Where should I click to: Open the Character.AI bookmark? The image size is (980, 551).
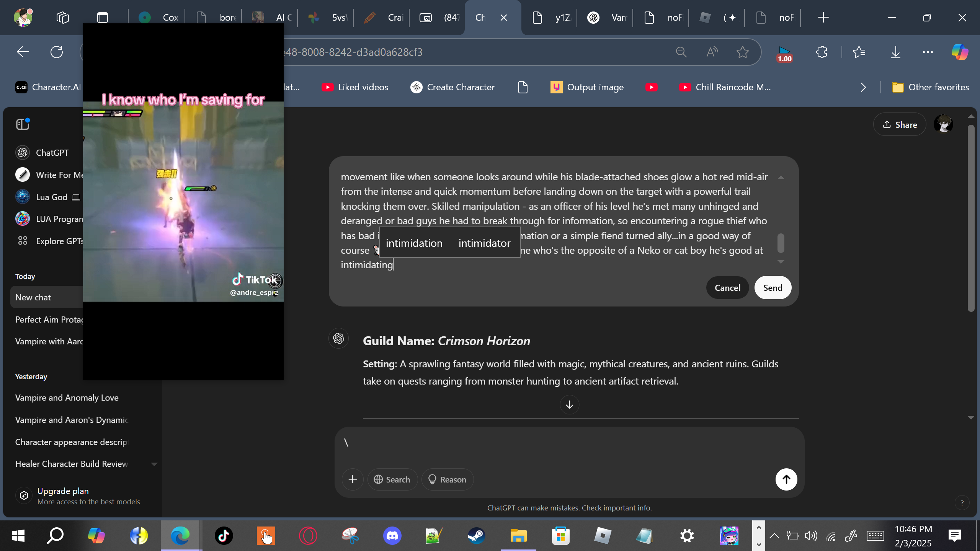click(48, 87)
